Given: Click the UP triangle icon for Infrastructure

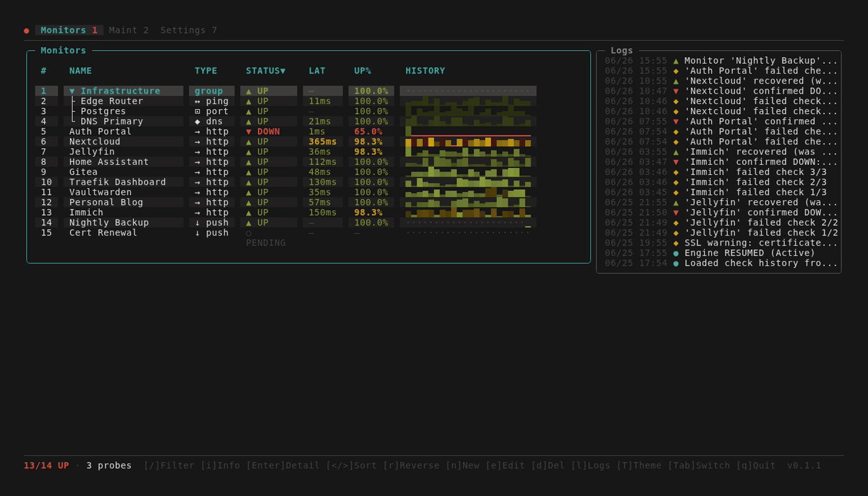Looking at the screenshot, I should tap(249, 91).
